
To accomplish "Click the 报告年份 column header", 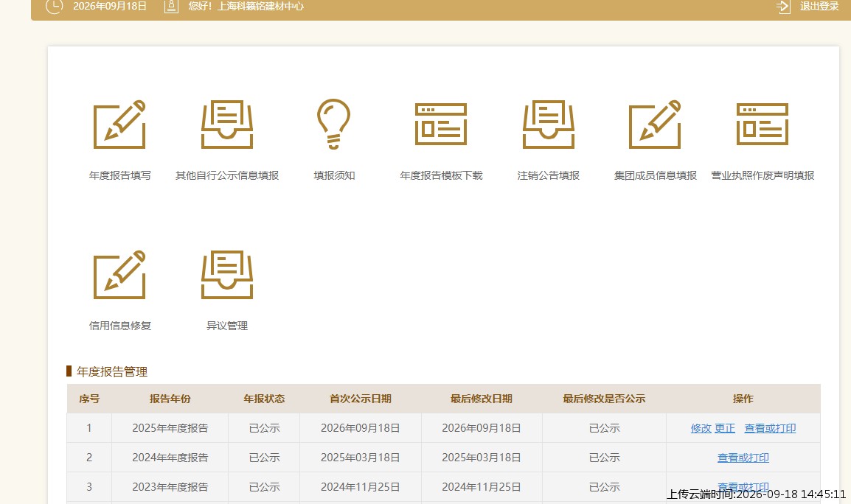I will point(170,399).
